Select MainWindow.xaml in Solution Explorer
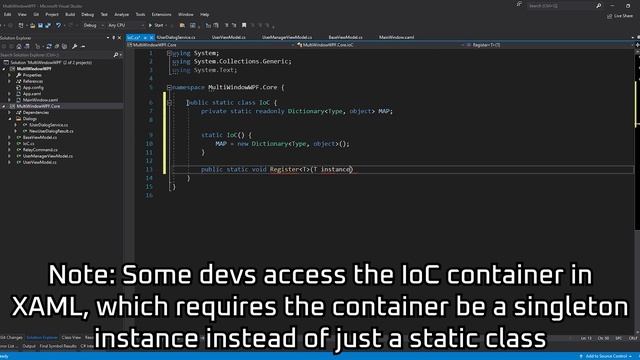 coord(37,100)
